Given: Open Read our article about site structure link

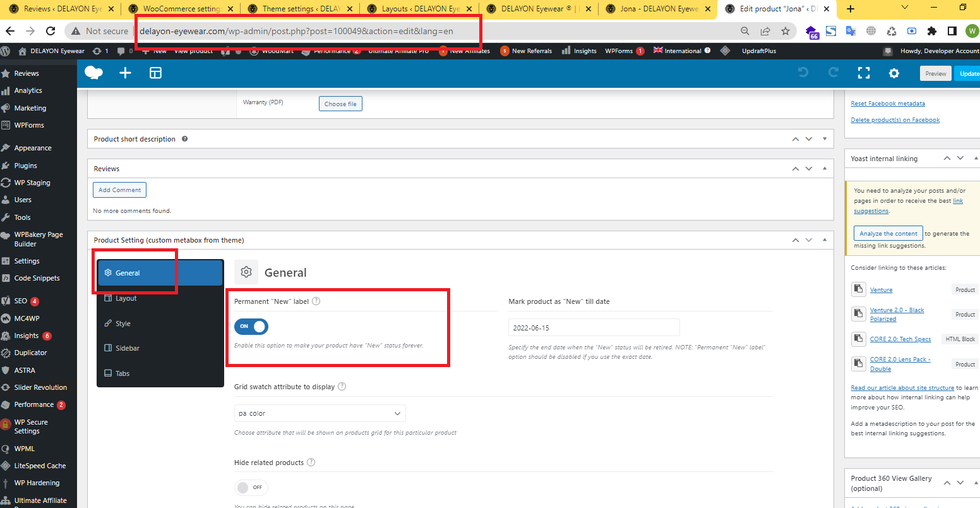Looking at the screenshot, I should click(902, 387).
